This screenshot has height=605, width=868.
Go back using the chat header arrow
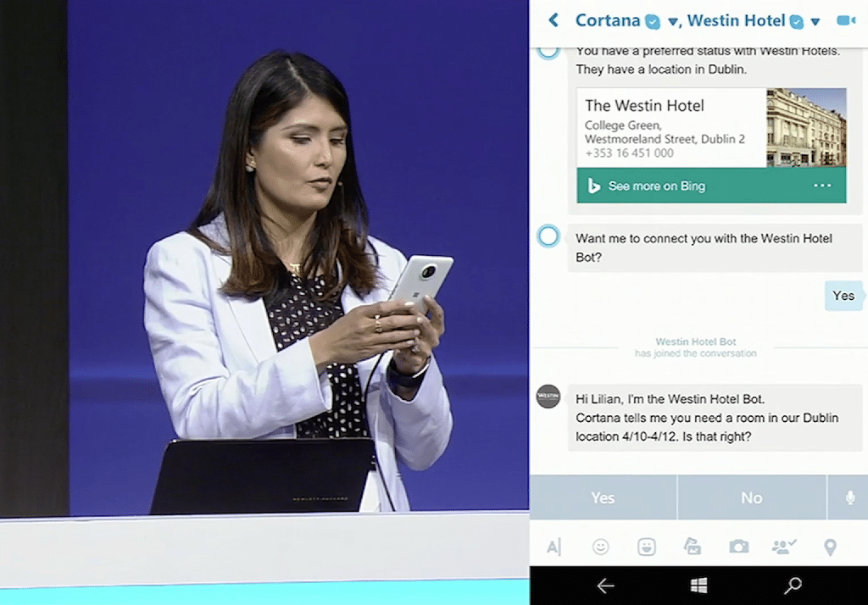click(554, 20)
